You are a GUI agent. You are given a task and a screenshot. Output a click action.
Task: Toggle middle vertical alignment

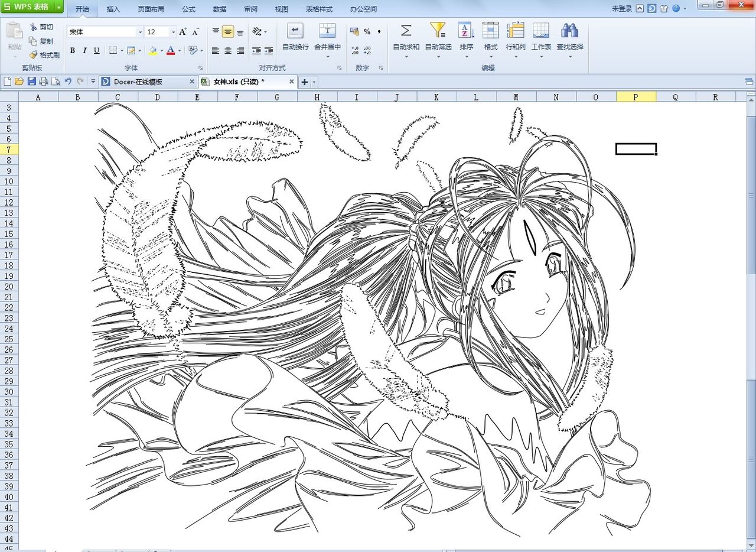228,32
